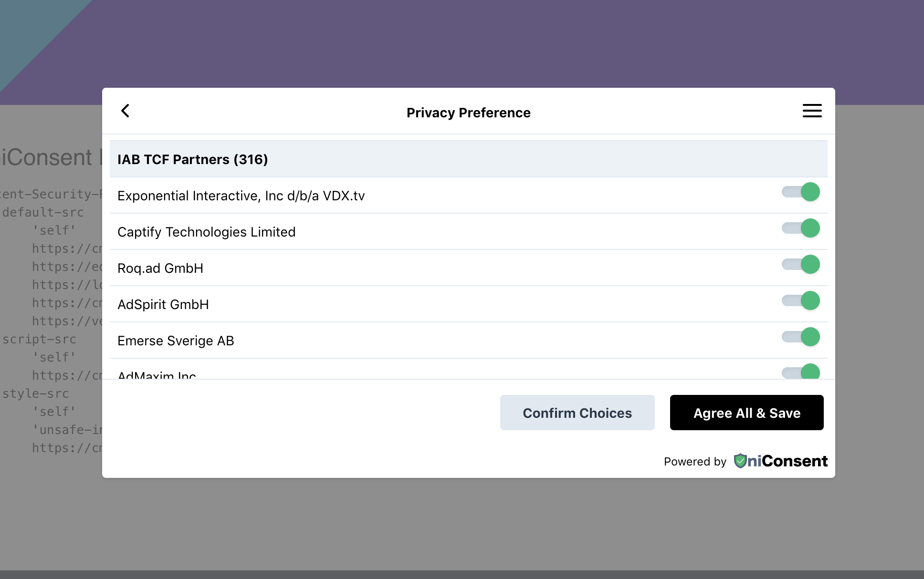
Task: Click the back arrow icon
Action: (x=126, y=111)
